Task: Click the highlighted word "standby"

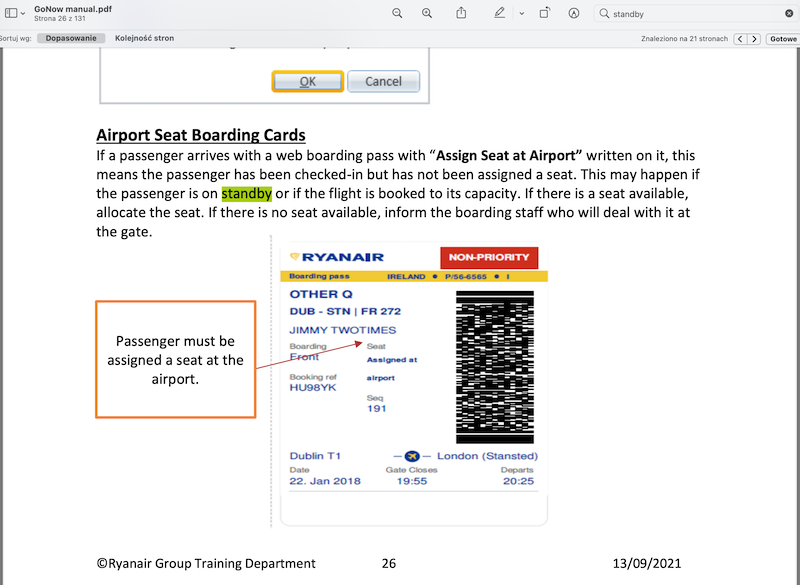Action: click(x=246, y=194)
